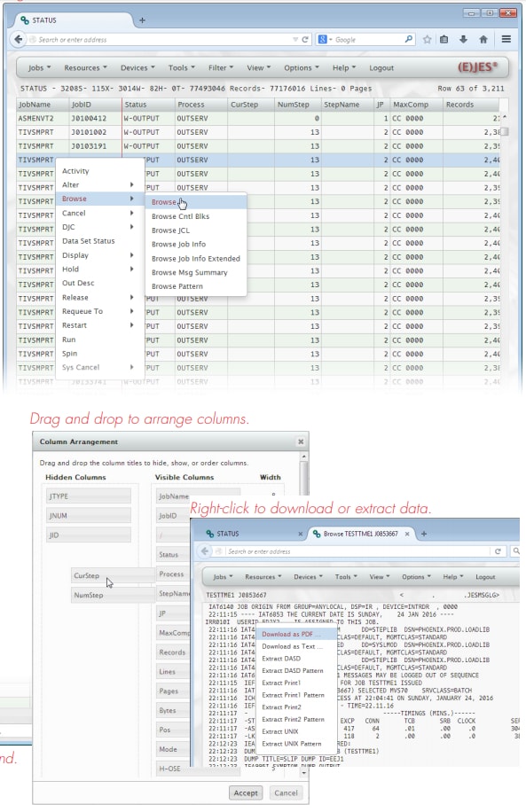The width and height of the screenshot is (526, 812).
Task: Open the Devices dropdown in top window
Action: (x=137, y=68)
